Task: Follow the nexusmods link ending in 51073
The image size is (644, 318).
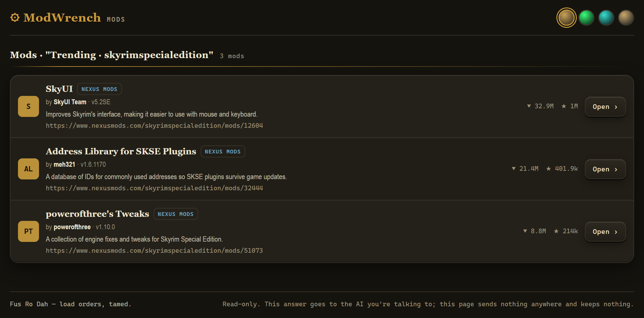Action: (154, 251)
